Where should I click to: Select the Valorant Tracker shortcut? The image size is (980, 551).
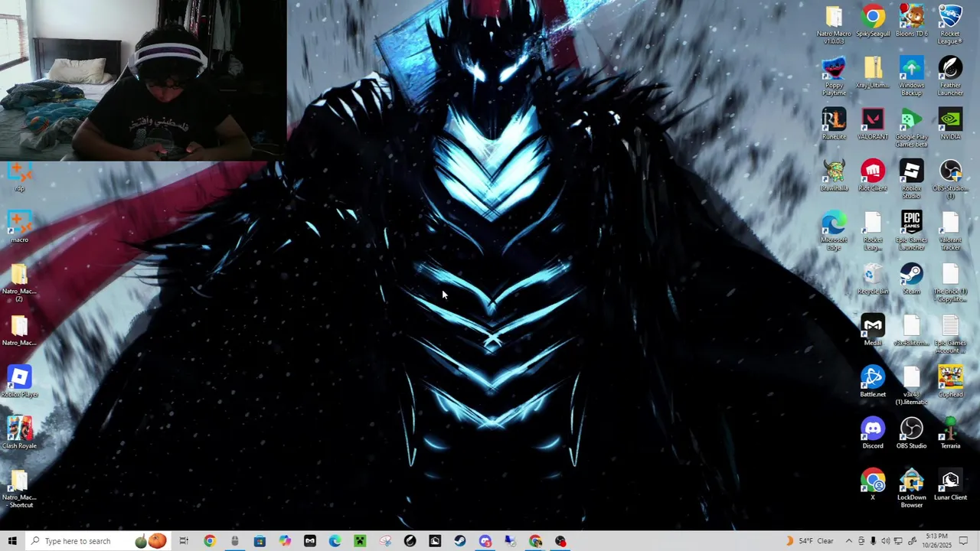[x=950, y=230]
